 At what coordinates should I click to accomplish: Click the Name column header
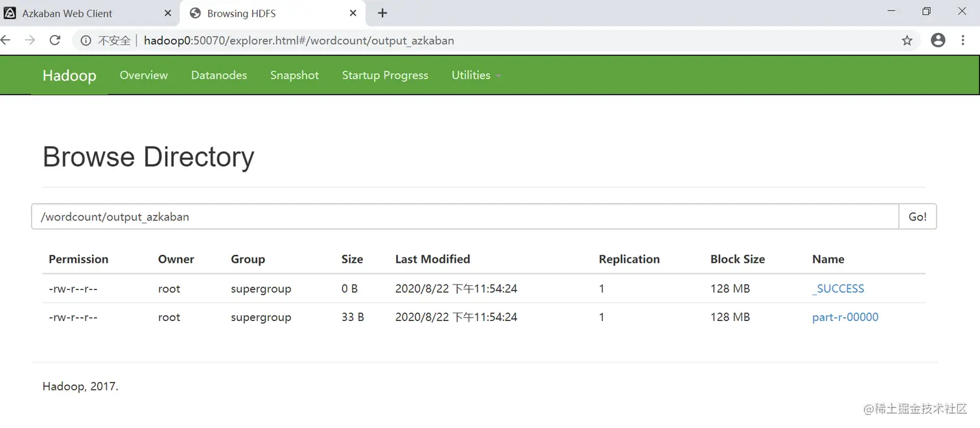tap(828, 259)
